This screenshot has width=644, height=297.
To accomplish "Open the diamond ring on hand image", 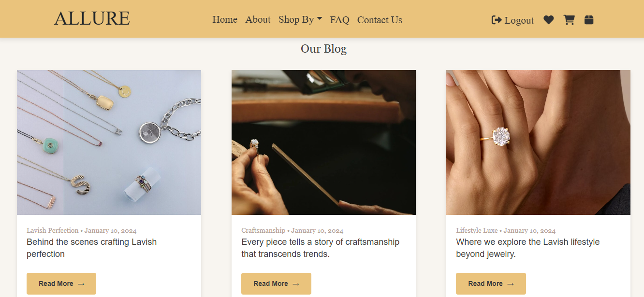I will pyautogui.click(x=538, y=142).
